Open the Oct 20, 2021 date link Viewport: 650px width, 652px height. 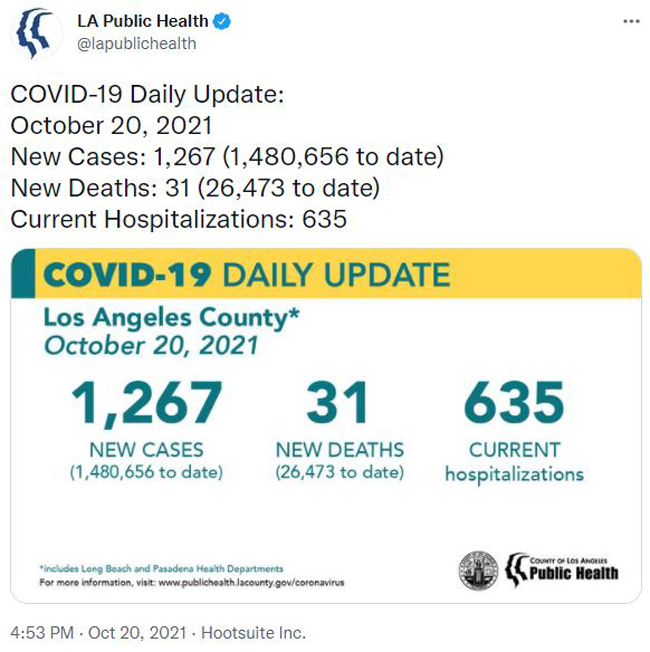137,633
